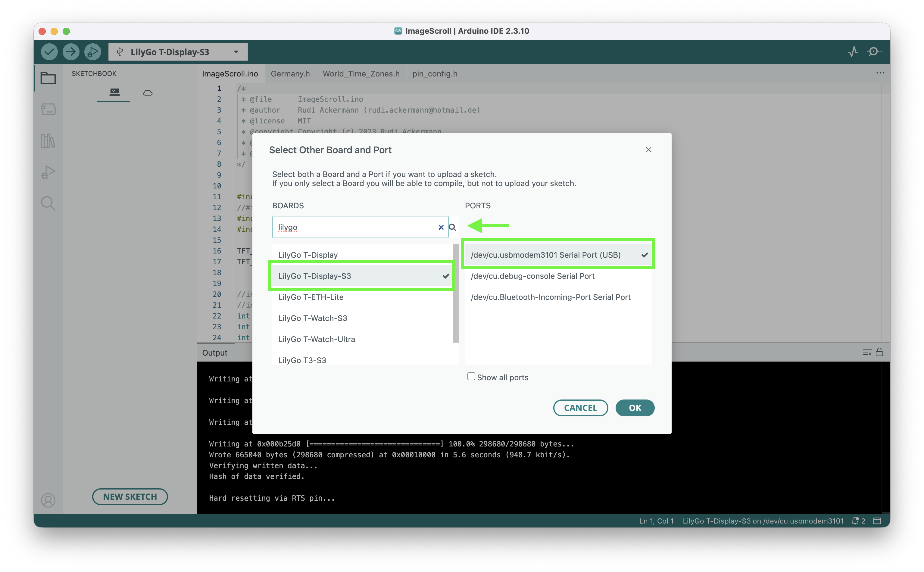This screenshot has width=924, height=572.
Task: Click the boards list scrollbar
Action: [456, 293]
